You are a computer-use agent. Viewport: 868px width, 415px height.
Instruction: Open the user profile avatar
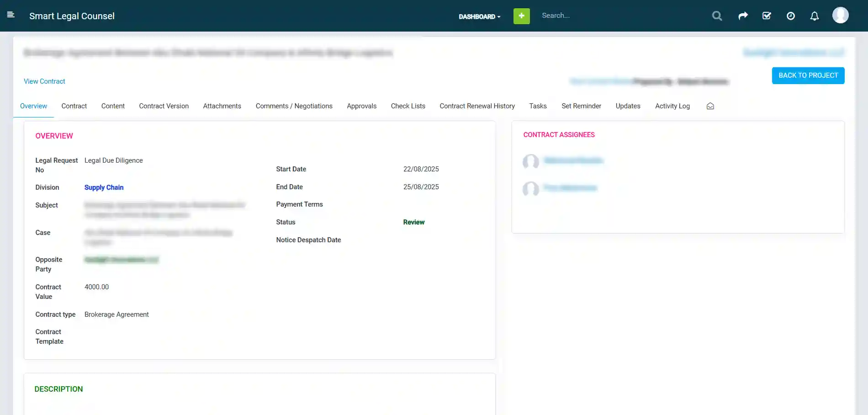point(840,15)
